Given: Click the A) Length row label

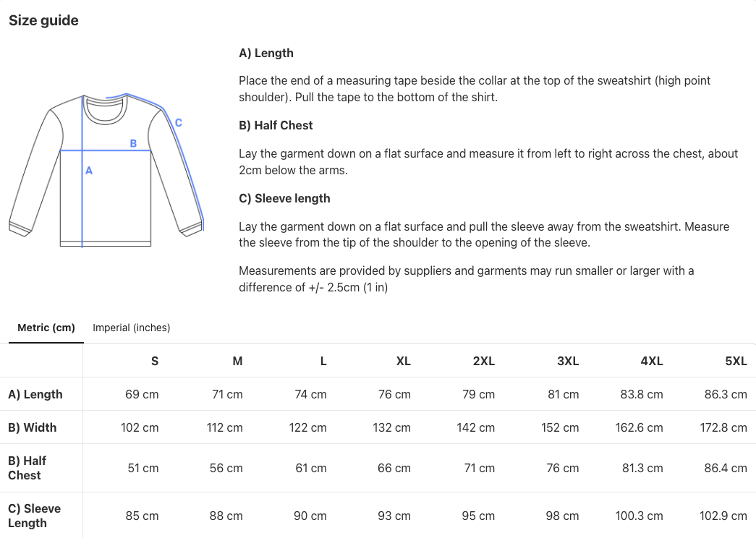Looking at the screenshot, I should (35, 394).
